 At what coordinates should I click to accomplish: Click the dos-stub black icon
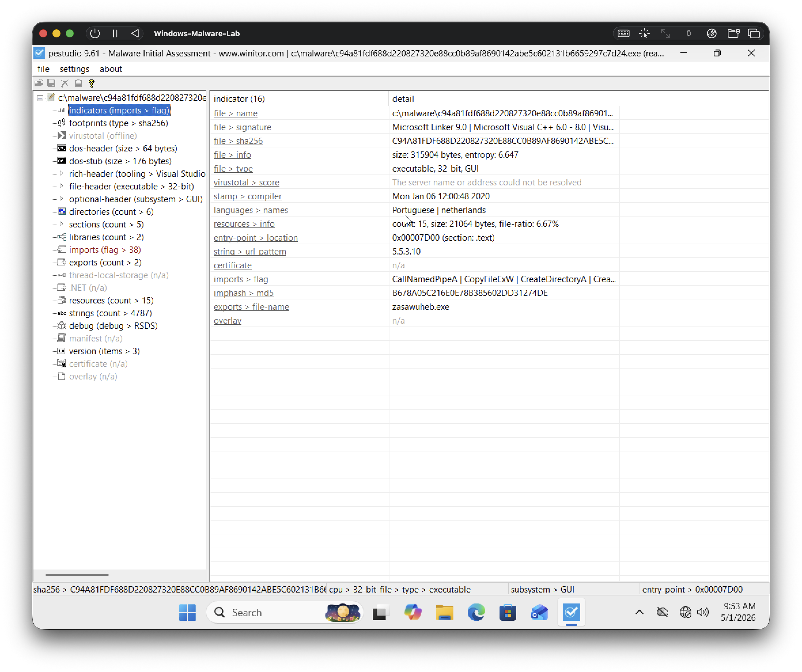(61, 161)
